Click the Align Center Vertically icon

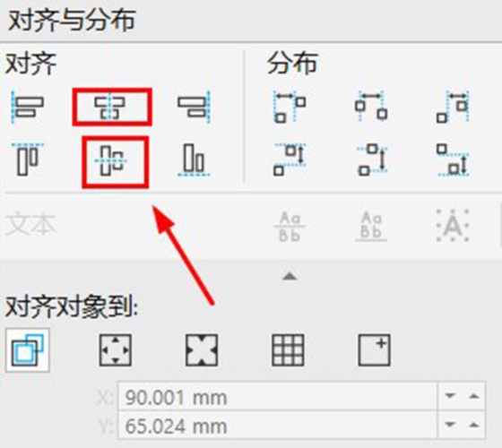[111, 161]
